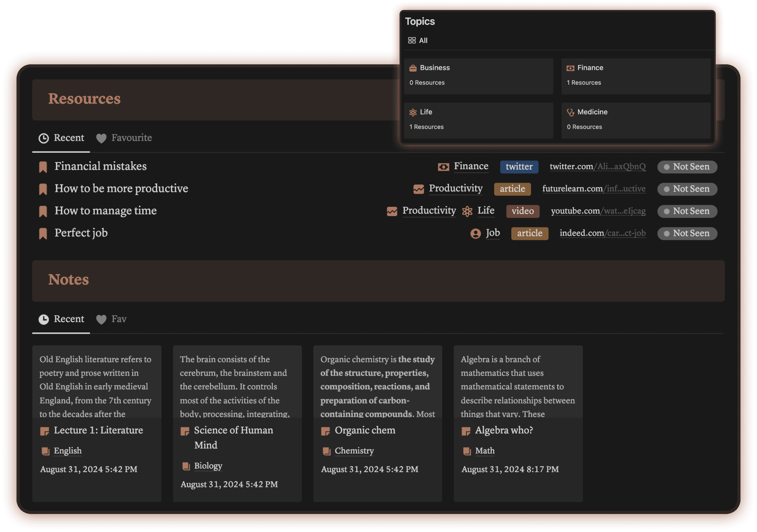The image size is (757, 532).
Task: Click the Productivity chart icon in How to manage time row
Action: click(392, 211)
